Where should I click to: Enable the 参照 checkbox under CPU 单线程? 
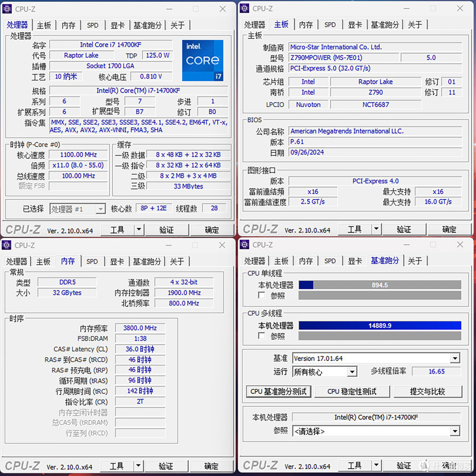(261, 296)
